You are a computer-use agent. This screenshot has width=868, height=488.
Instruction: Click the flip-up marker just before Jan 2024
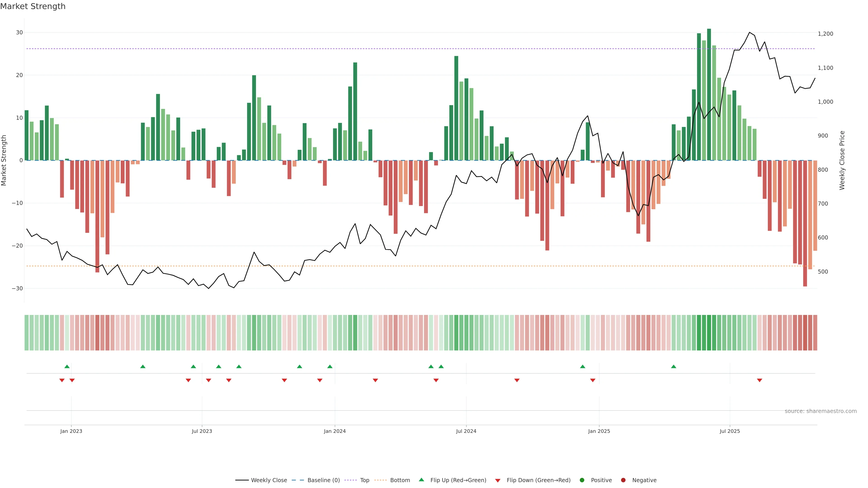330,366
